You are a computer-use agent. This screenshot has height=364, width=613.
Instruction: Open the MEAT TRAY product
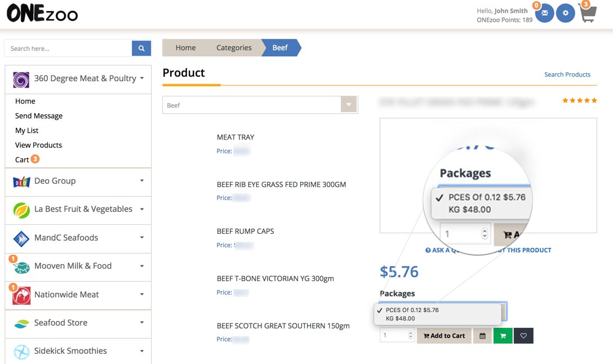click(x=236, y=137)
